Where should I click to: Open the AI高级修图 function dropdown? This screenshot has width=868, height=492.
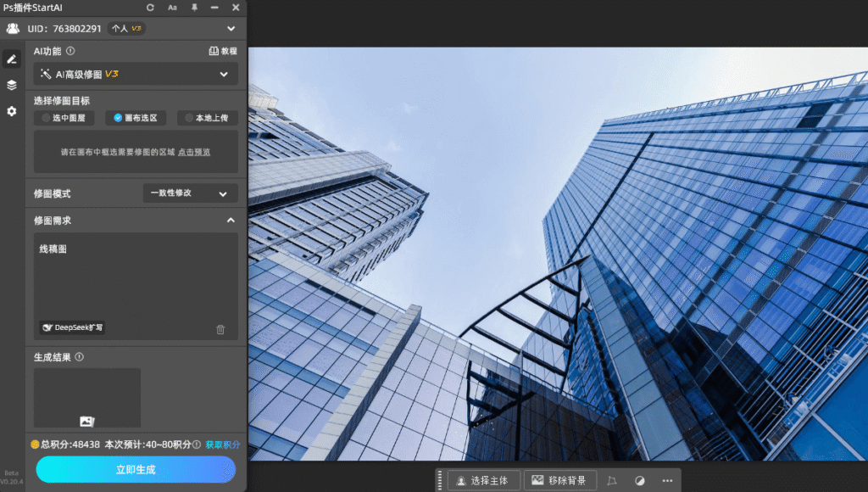[136, 74]
